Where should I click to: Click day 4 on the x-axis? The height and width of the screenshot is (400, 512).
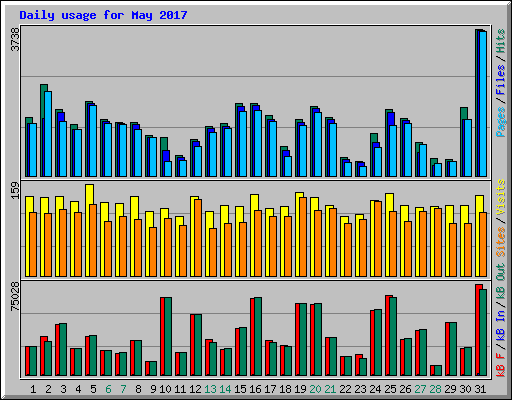(x=78, y=389)
